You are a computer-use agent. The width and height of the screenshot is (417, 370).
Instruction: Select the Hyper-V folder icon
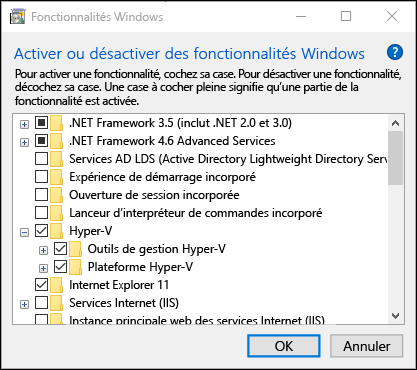pyautogui.click(x=57, y=231)
